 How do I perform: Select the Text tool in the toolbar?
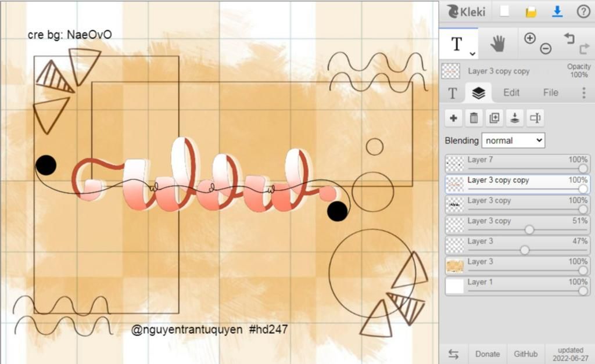point(457,44)
